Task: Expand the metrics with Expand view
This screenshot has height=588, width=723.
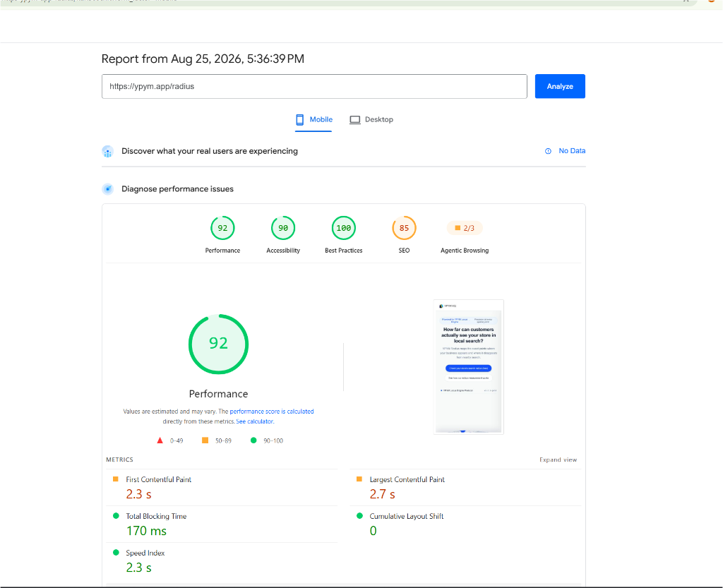Action: [558, 460]
